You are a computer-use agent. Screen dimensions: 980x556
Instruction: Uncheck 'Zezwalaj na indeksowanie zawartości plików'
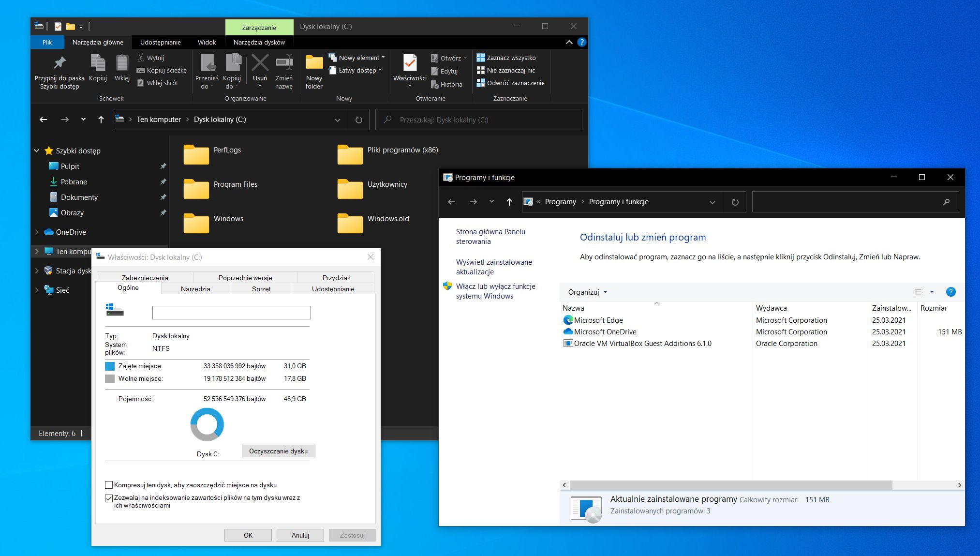tap(108, 498)
